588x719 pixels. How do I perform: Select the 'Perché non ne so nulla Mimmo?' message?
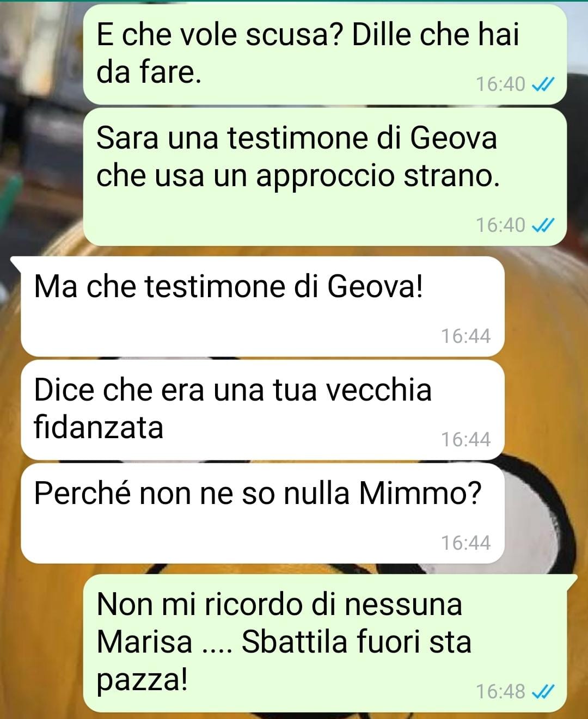[262, 513]
